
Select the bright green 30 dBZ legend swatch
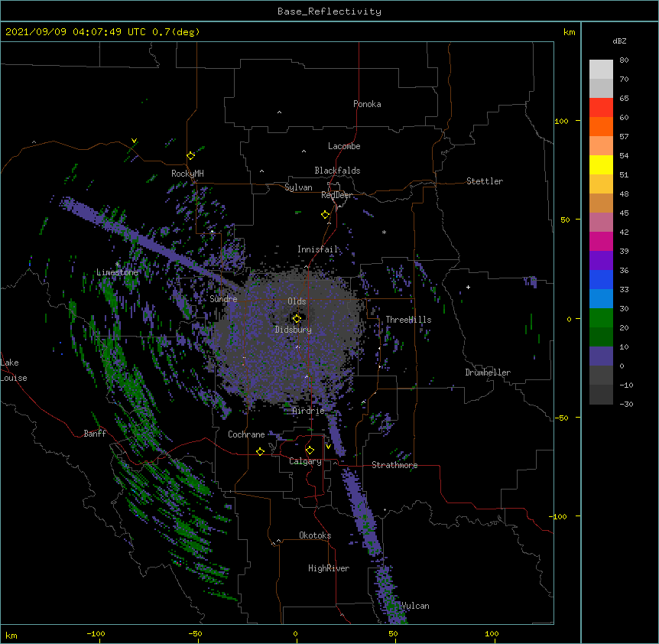click(x=601, y=318)
